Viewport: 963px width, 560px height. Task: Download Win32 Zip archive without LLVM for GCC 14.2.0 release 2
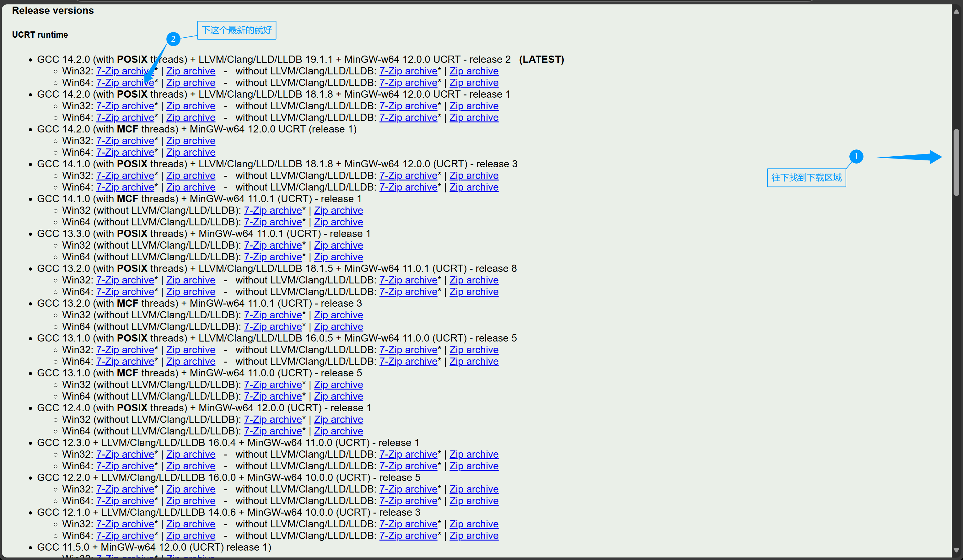coord(474,71)
